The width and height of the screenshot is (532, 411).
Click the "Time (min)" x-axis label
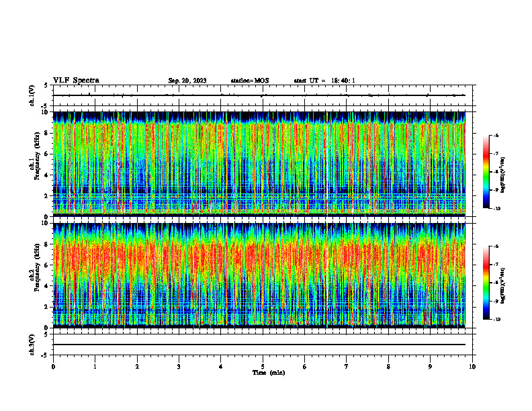coord(269,373)
